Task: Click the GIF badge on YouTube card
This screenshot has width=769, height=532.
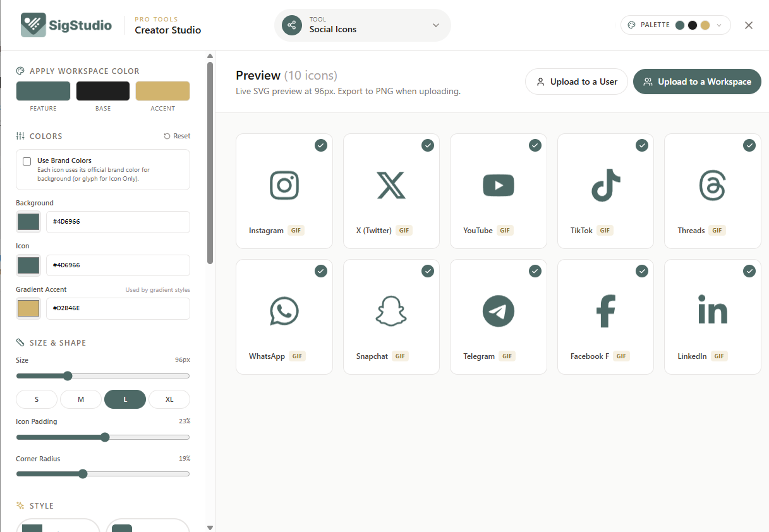Action: (505, 231)
